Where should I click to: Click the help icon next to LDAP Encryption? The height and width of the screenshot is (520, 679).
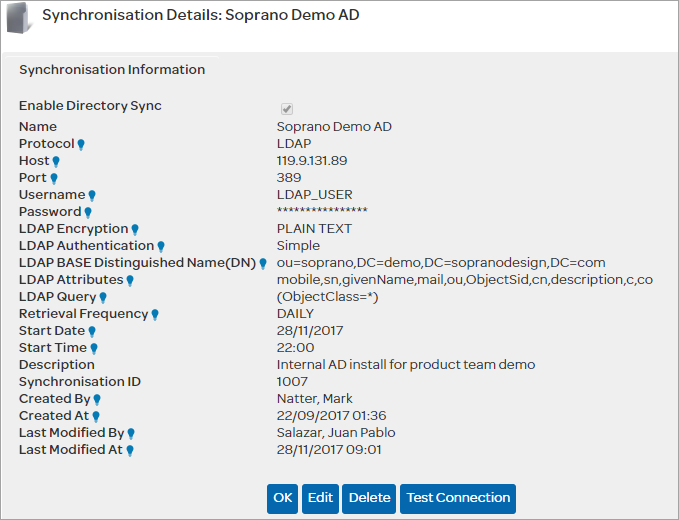[x=135, y=229]
